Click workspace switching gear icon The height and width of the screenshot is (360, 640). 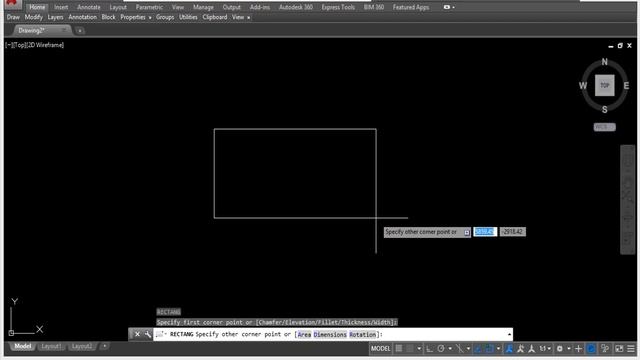(559, 349)
